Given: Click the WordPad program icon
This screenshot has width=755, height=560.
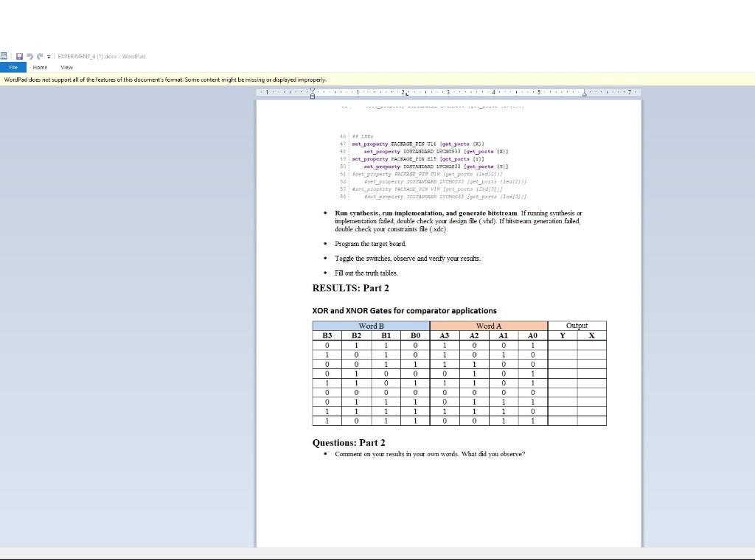Looking at the screenshot, I should tap(6, 55).
